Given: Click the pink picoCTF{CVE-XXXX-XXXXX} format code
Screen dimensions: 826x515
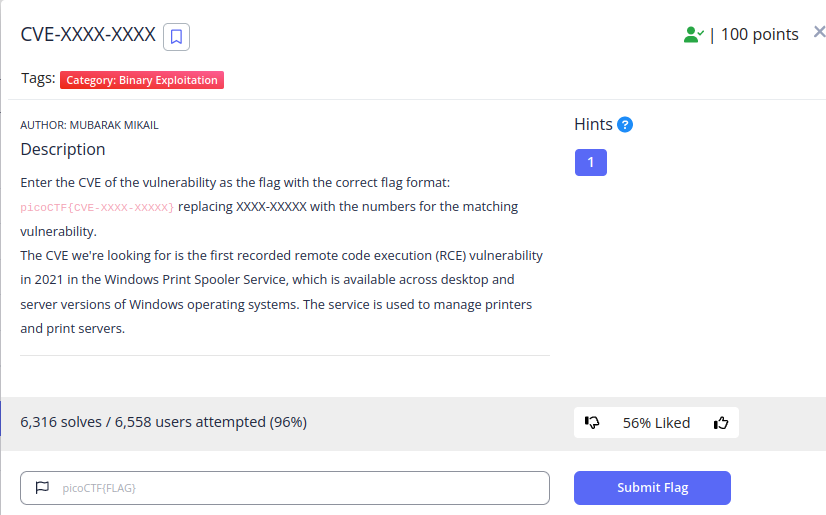Looking at the screenshot, I should [97, 207].
